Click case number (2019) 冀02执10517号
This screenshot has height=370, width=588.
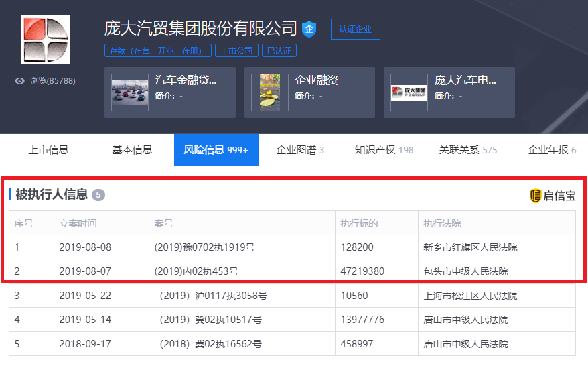click(211, 320)
